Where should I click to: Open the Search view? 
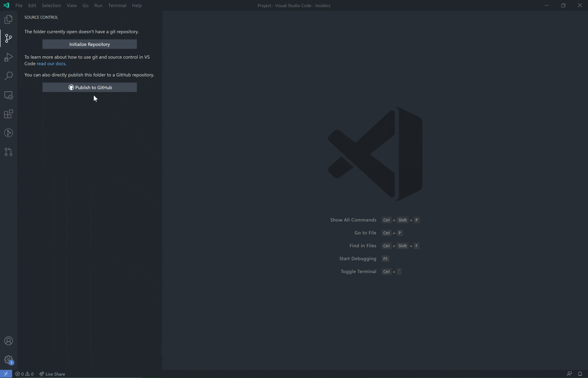(8, 76)
